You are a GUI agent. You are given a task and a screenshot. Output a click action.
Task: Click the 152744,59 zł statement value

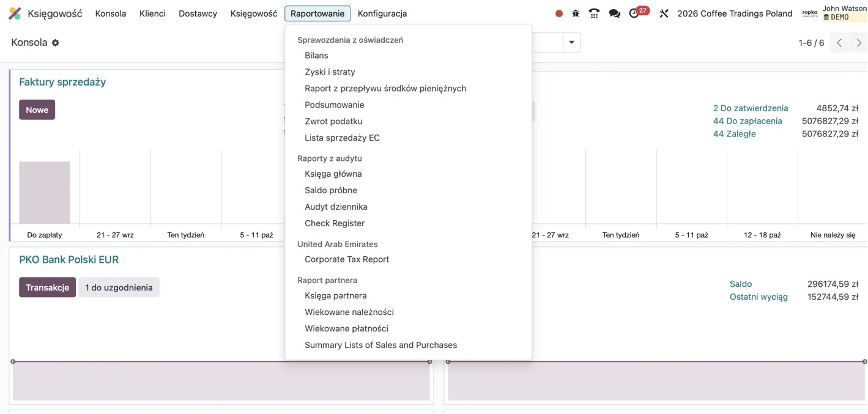[833, 297]
